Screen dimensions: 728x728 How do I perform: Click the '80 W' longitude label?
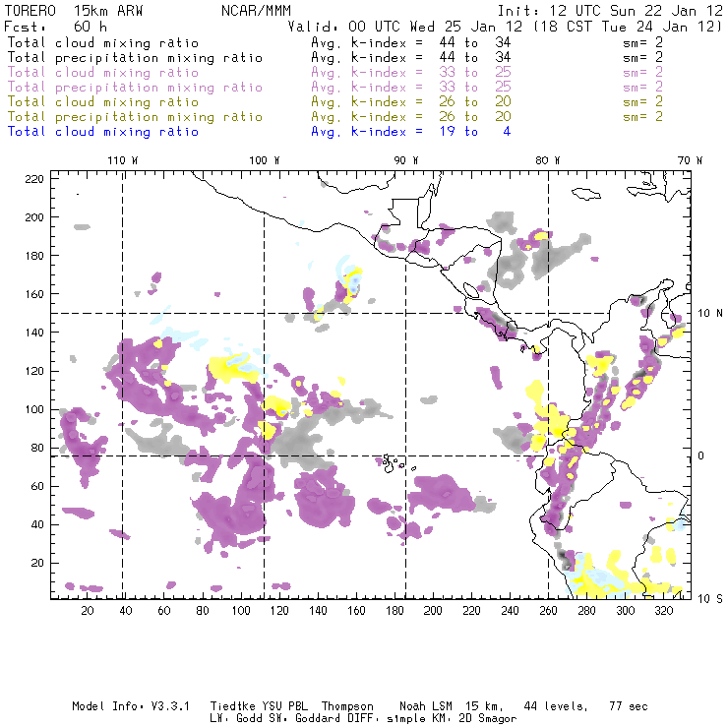tap(548, 160)
